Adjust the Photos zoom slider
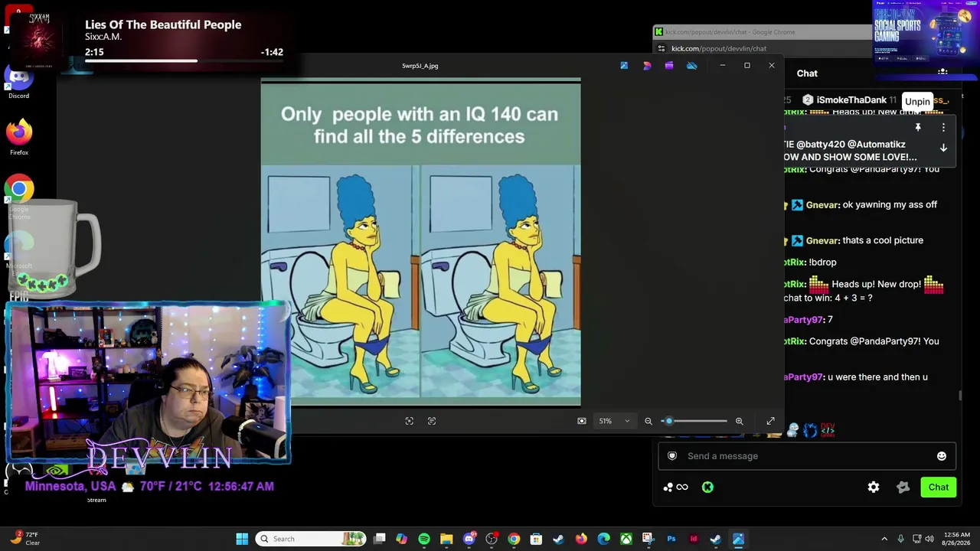 pos(695,421)
